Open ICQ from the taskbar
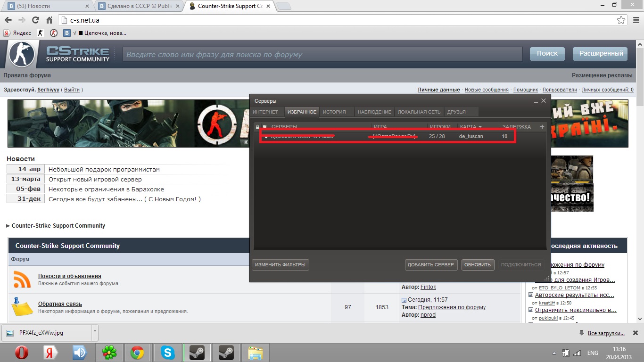The image size is (644, 362). click(109, 353)
